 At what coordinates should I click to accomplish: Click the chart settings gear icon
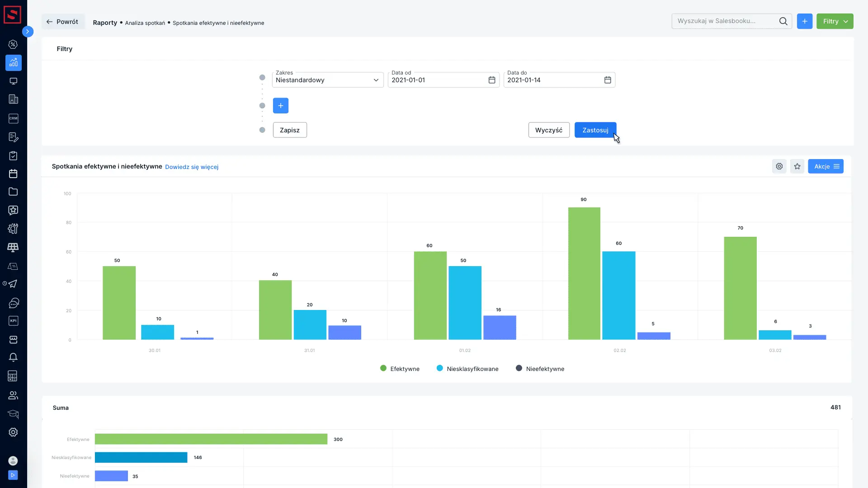779,166
